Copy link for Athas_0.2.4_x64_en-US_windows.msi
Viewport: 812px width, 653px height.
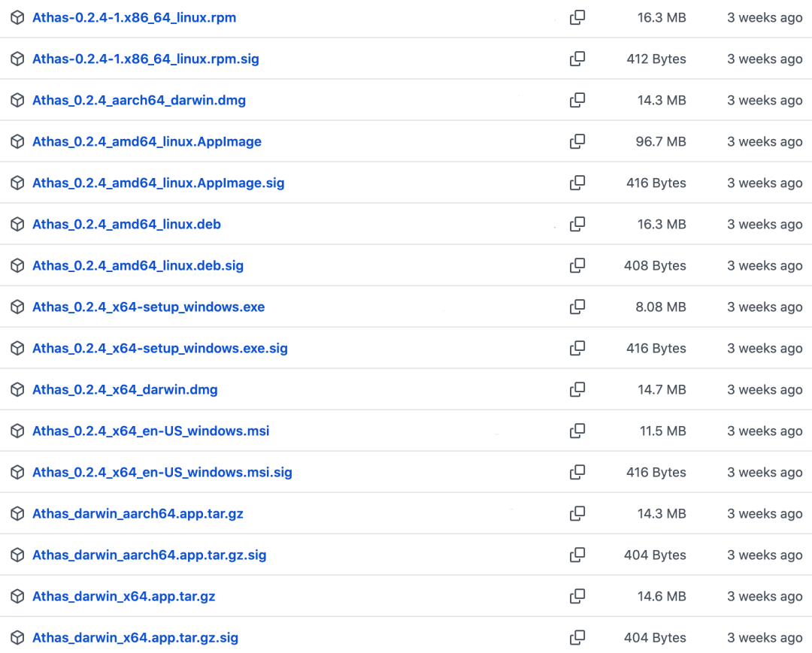[577, 431]
